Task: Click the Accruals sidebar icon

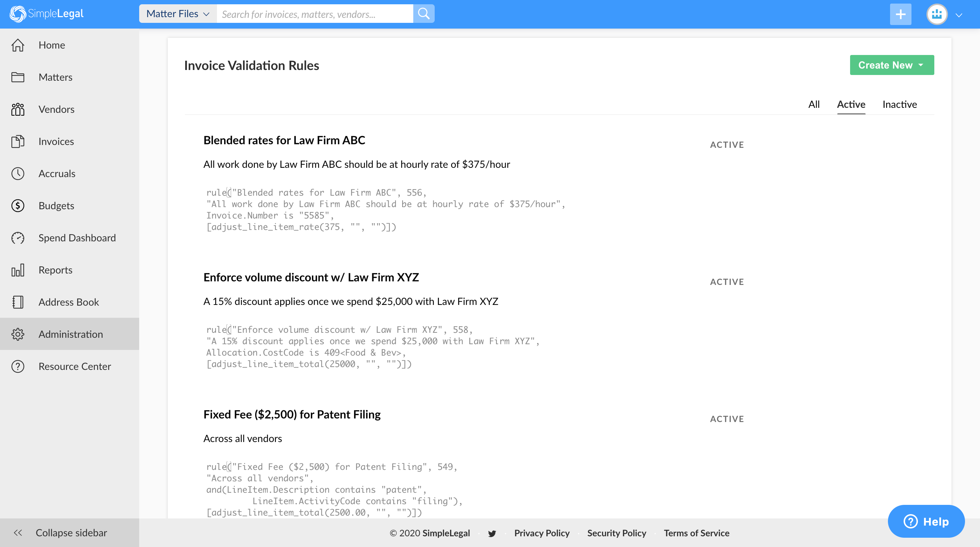Action: tap(17, 174)
